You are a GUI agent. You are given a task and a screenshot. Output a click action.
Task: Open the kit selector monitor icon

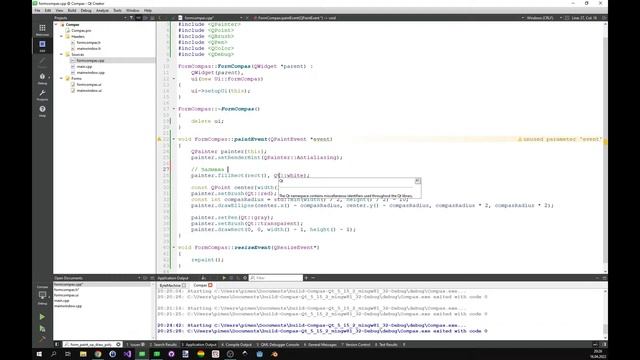coord(42,296)
